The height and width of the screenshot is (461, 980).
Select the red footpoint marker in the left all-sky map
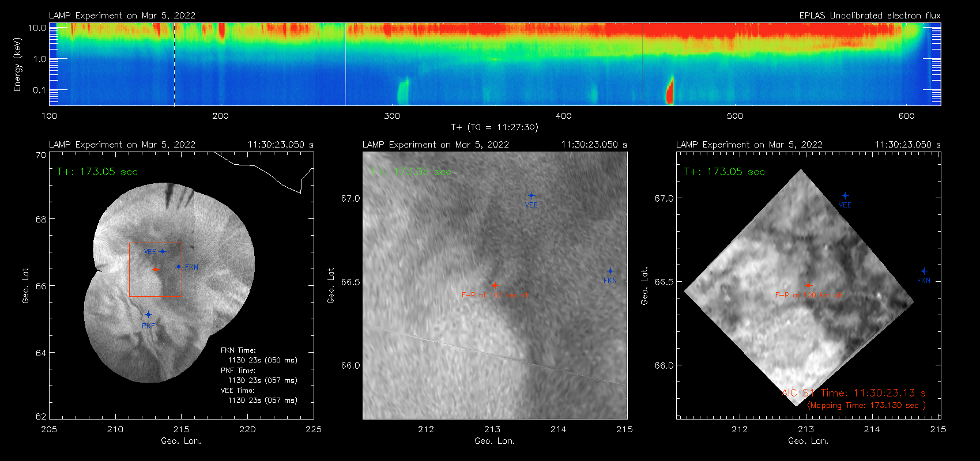click(x=155, y=269)
